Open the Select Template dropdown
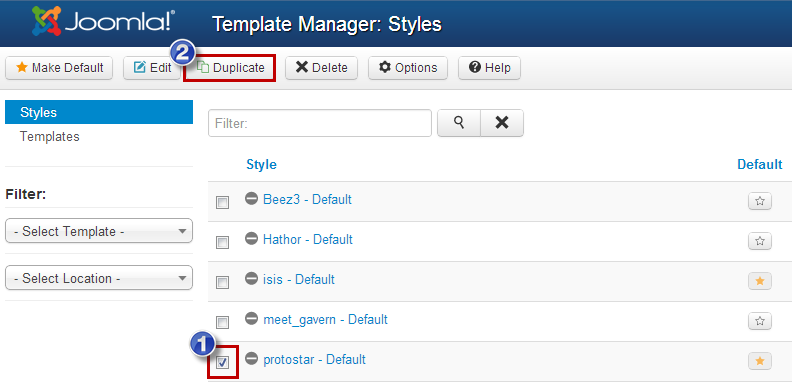The width and height of the screenshot is (792, 385). coord(99,231)
